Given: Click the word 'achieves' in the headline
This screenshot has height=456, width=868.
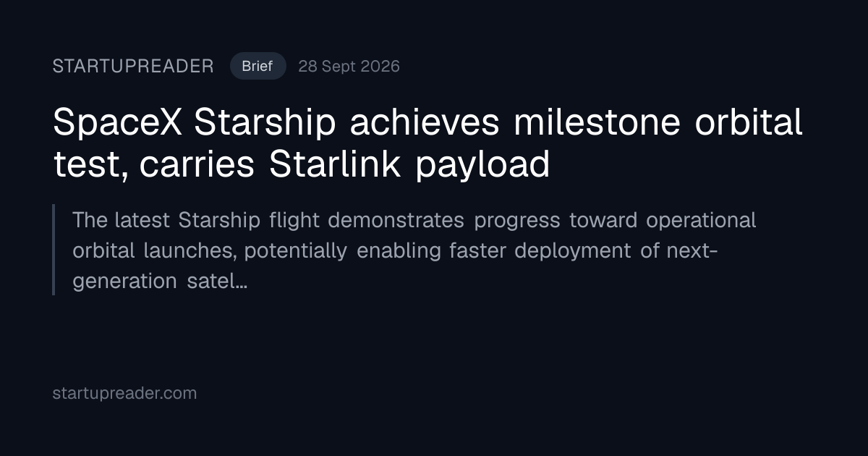Looking at the screenshot, I should point(425,123).
